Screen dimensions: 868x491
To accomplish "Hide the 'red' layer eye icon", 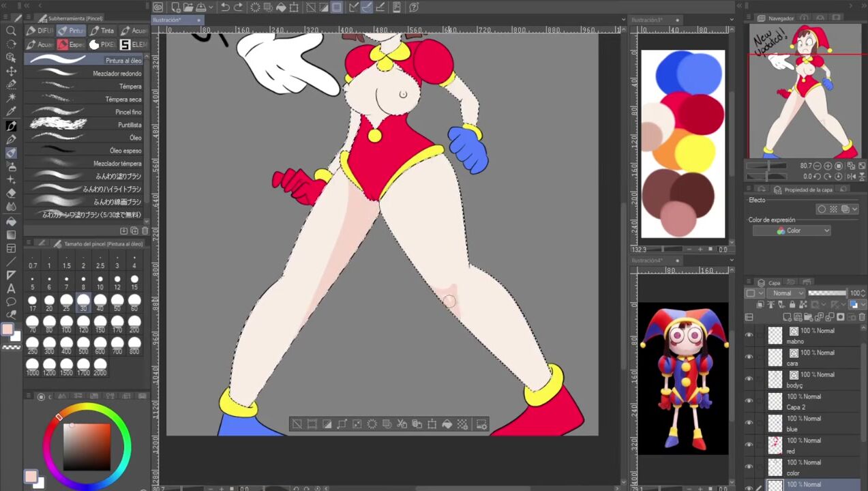I will pyautogui.click(x=749, y=445).
